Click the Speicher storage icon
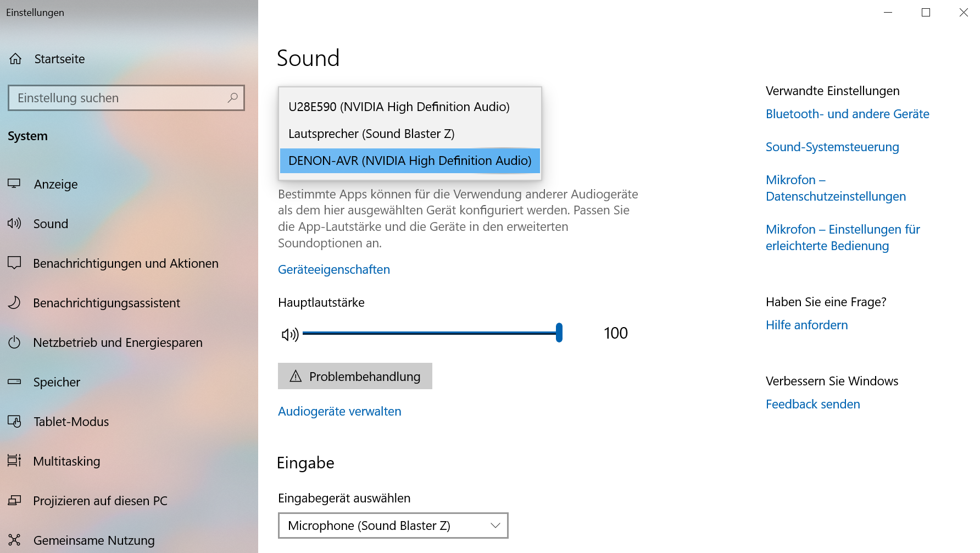The width and height of the screenshot is (980, 553). pos(14,381)
